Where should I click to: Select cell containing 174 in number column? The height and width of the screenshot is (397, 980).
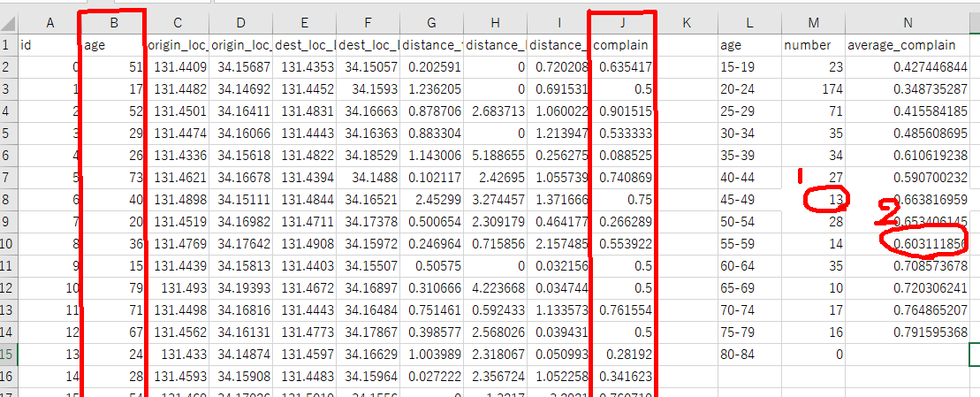click(x=812, y=88)
